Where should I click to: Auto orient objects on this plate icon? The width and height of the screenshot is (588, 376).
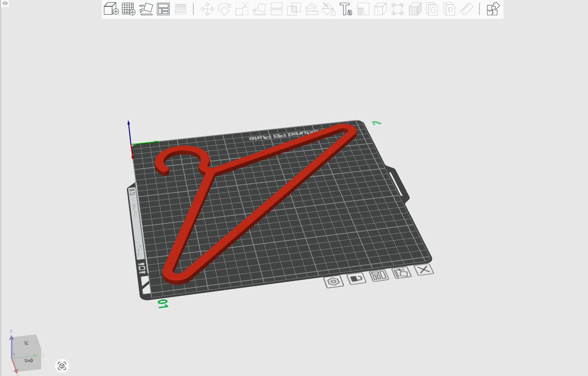pos(401,272)
